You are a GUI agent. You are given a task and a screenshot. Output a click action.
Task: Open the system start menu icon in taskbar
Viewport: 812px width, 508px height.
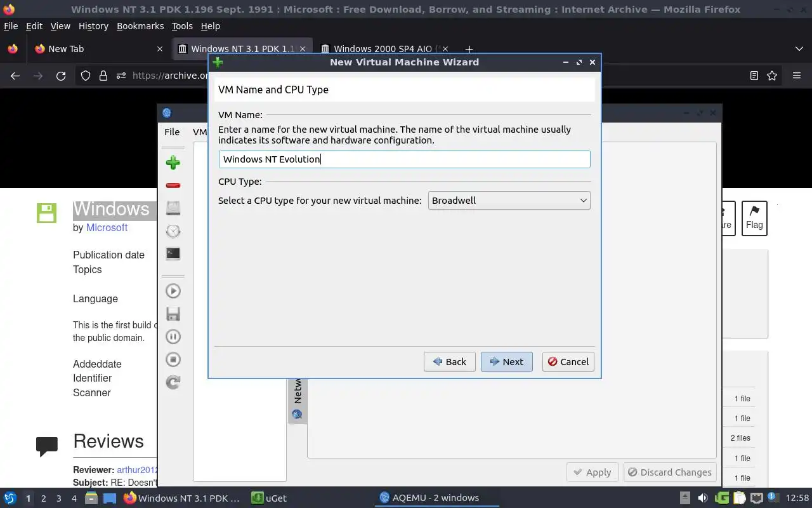[x=10, y=498]
